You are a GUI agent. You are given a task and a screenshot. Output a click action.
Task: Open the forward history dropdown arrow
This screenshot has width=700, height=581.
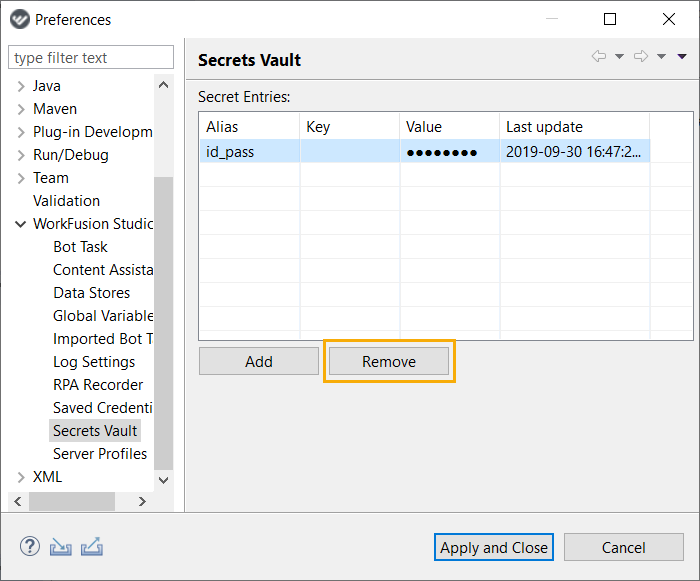[x=661, y=56]
